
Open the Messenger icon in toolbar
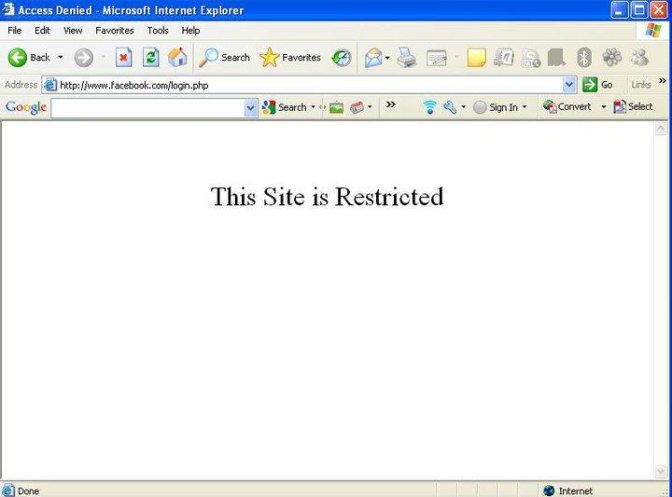(x=638, y=57)
